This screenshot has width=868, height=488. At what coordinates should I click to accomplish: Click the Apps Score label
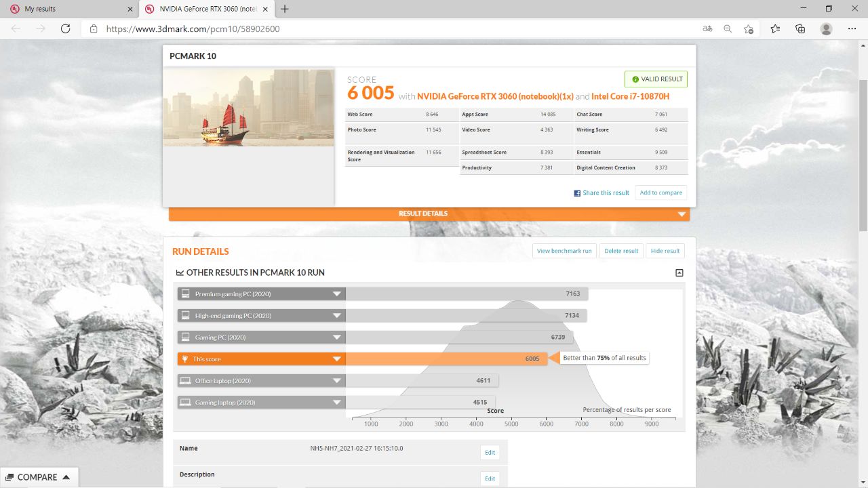(x=475, y=115)
